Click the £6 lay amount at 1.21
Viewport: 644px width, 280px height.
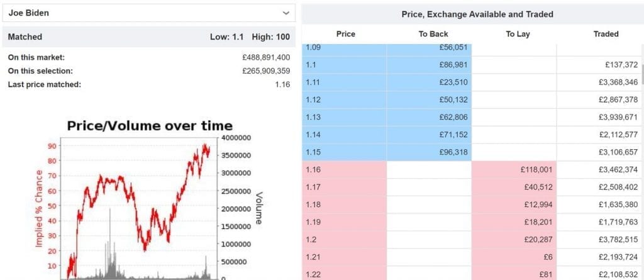pos(514,257)
